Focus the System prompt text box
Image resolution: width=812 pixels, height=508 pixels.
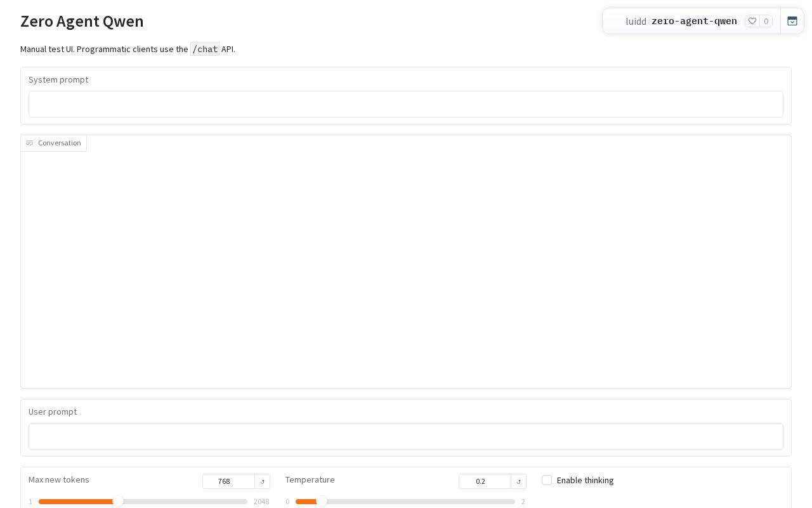[x=406, y=104]
